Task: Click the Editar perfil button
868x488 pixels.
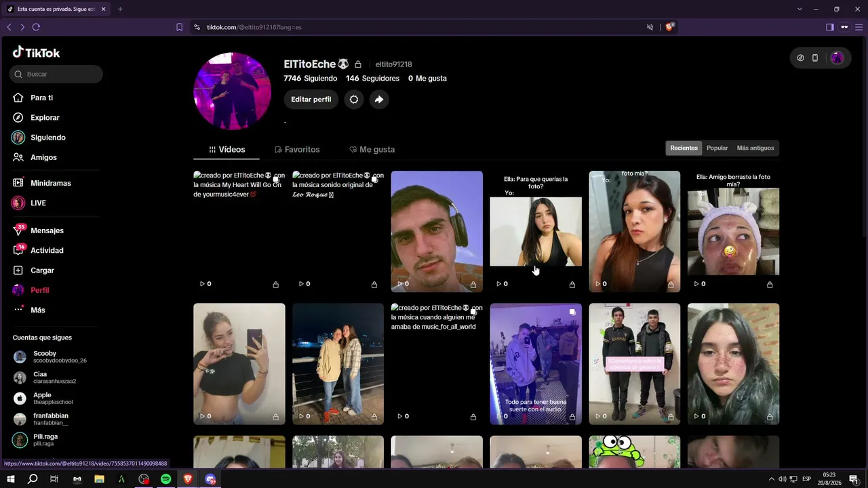Action: (311, 99)
